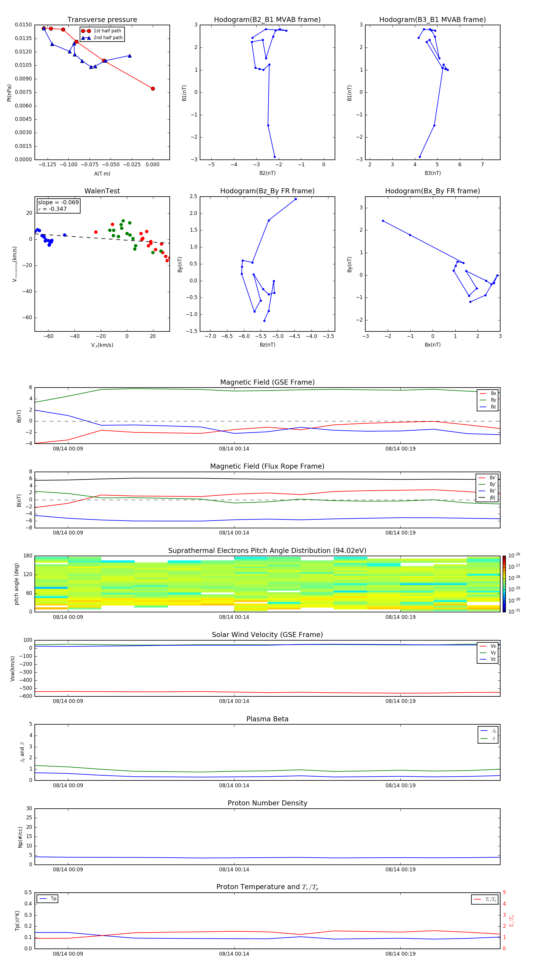Click '1st half path' legend entry
535x980 pixels.
click(x=101, y=31)
